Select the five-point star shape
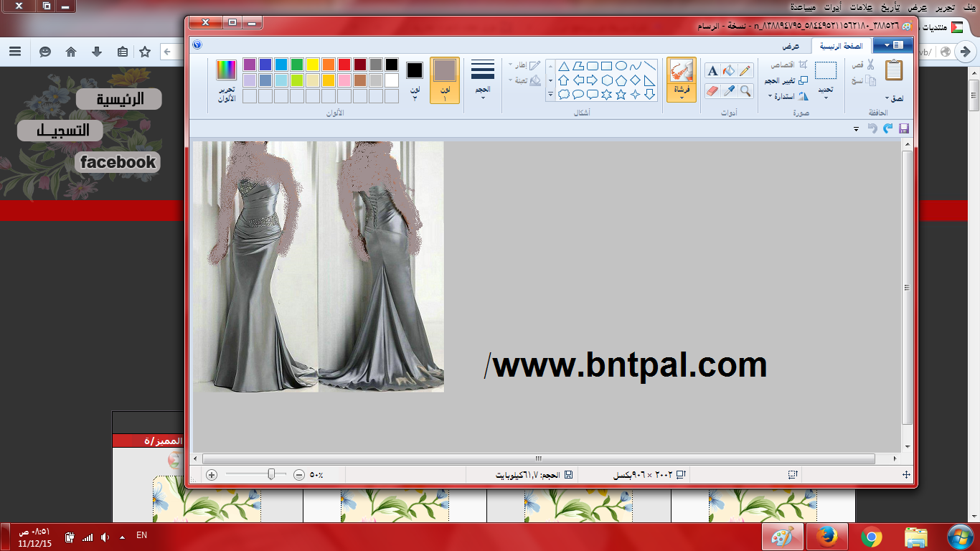The width and height of the screenshot is (980, 551). (x=621, y=95)
